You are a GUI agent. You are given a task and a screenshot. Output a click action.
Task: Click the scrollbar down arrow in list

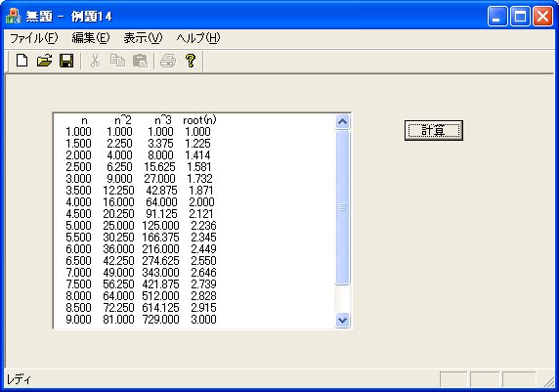(343, 320)
